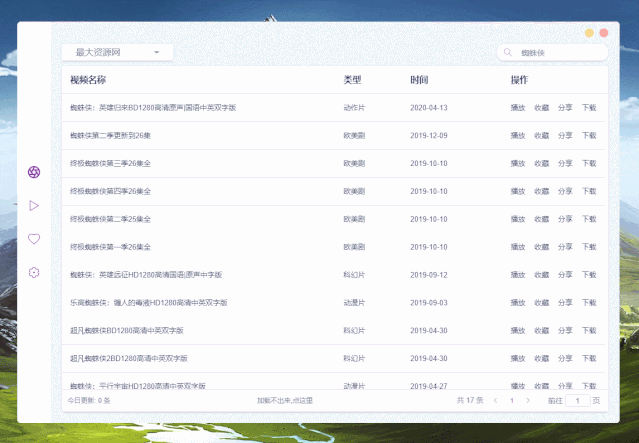The image size is (639, 443).
Task: Play 终极蜘蛛侠第一季26集全
Action: [x=518, y=247]
